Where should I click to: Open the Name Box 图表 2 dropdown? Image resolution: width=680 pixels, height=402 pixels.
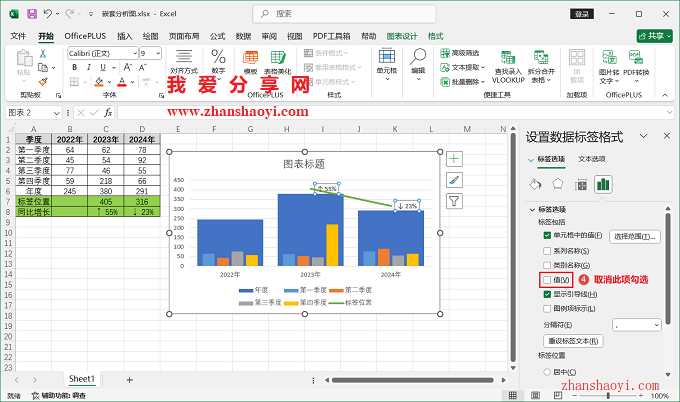(56, 113)
